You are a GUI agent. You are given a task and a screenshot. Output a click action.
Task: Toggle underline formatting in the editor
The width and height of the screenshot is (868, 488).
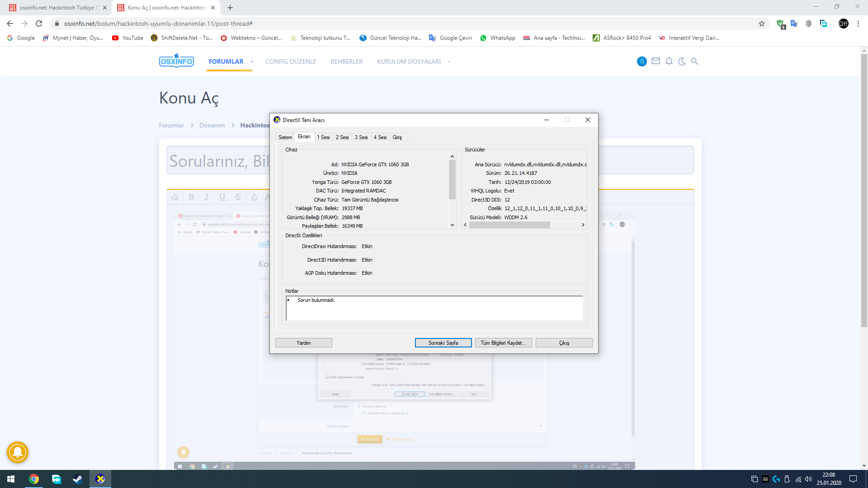coord(222,197)
